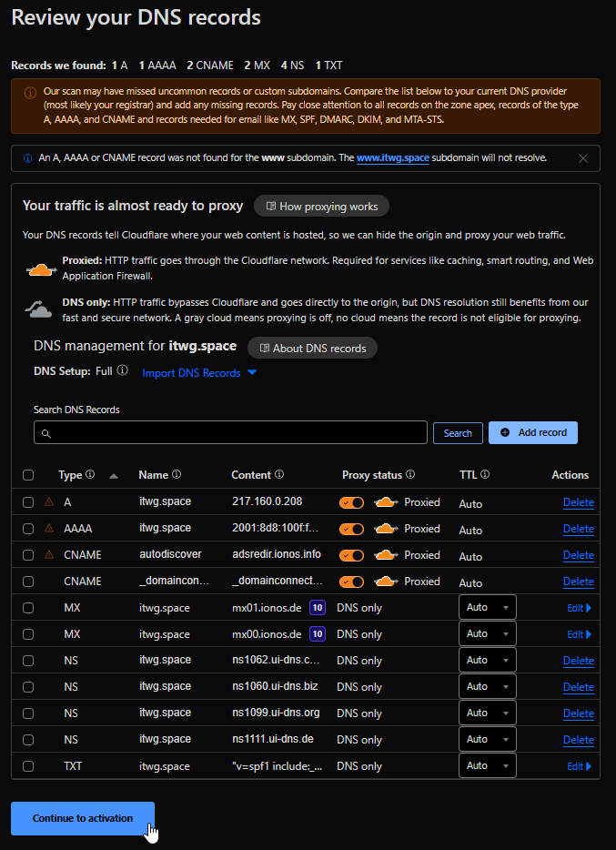Open TTL dropdown for mx01.ionos.de
The width and height of the screenshot is (616, 850).
point(488,607)
